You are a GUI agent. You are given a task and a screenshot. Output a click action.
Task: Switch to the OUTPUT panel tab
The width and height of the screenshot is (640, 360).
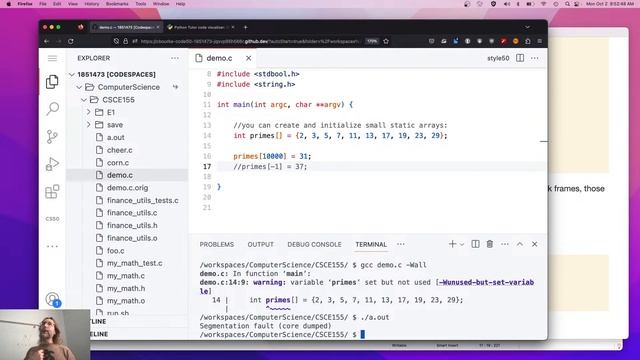tap(260, 244)
